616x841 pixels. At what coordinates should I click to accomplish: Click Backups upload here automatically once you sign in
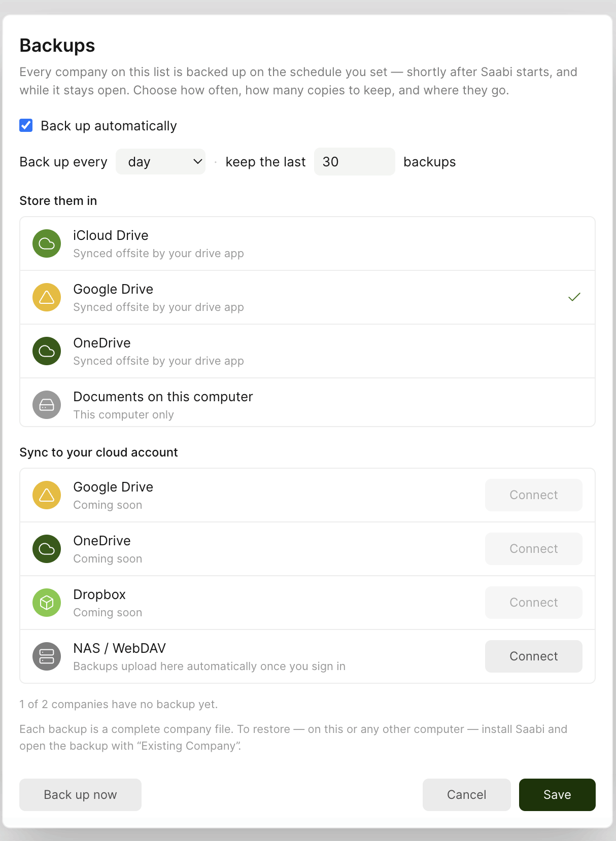(x=210, y=667)
